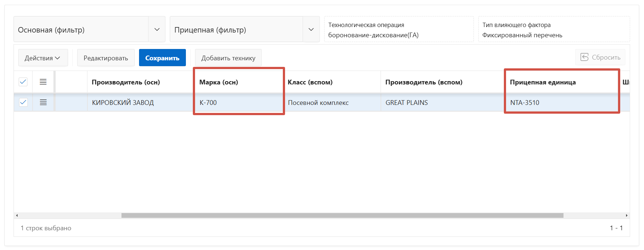Select the K-700 cell in the row

(x=208, y=103)
